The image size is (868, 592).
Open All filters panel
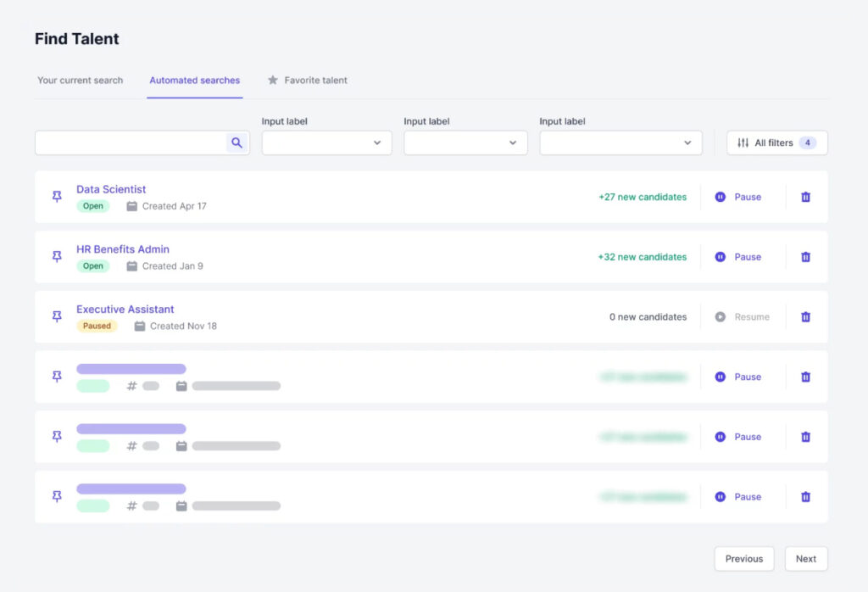[x=776, y=143]
